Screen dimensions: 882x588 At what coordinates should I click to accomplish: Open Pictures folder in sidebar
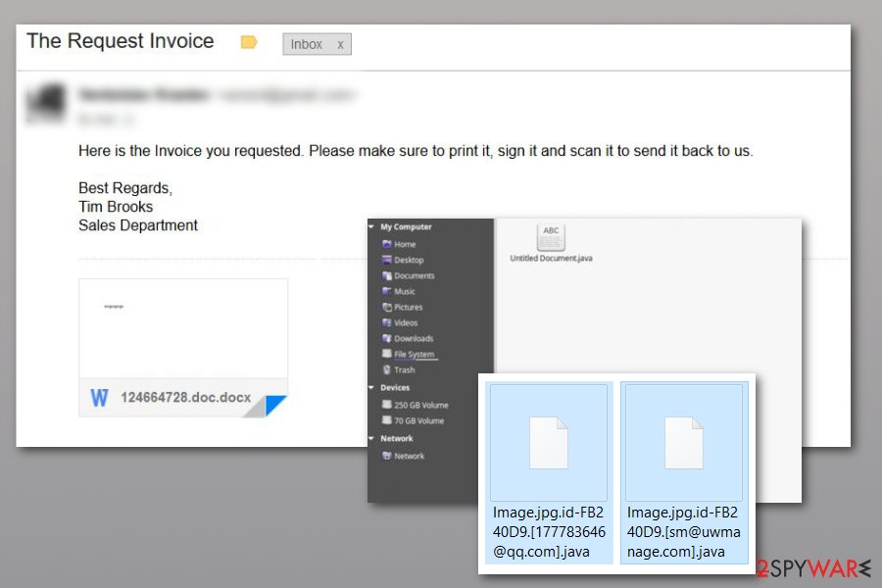click(x=402, y=307)
